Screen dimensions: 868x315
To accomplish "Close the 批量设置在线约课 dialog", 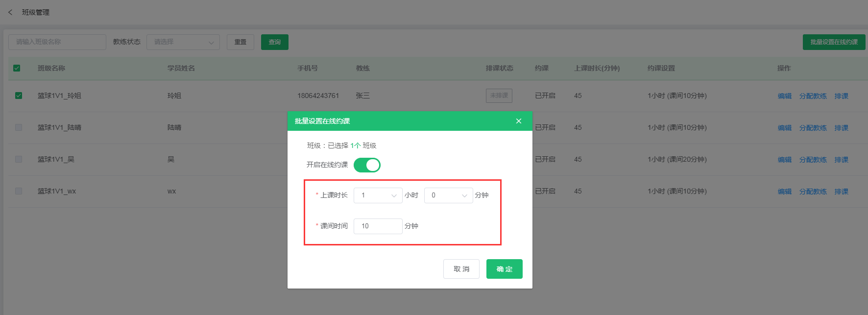I will coord(519,121).
